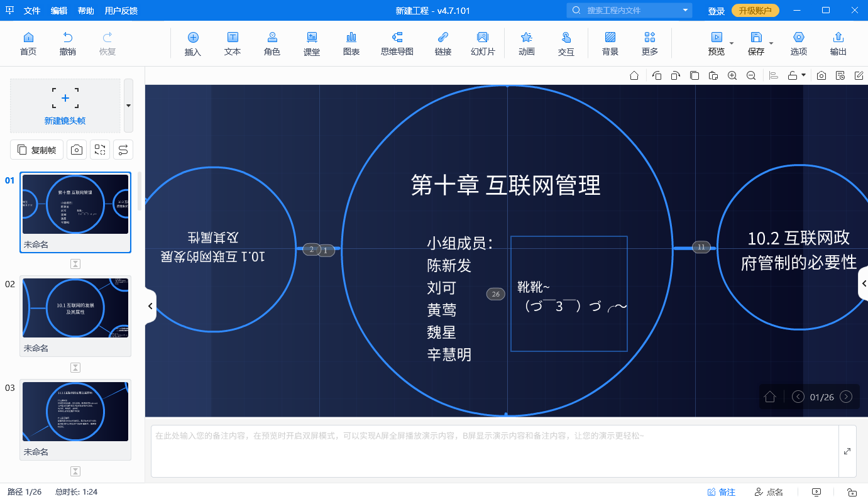Open path order icon in left panel

click(x=123, y=150)
